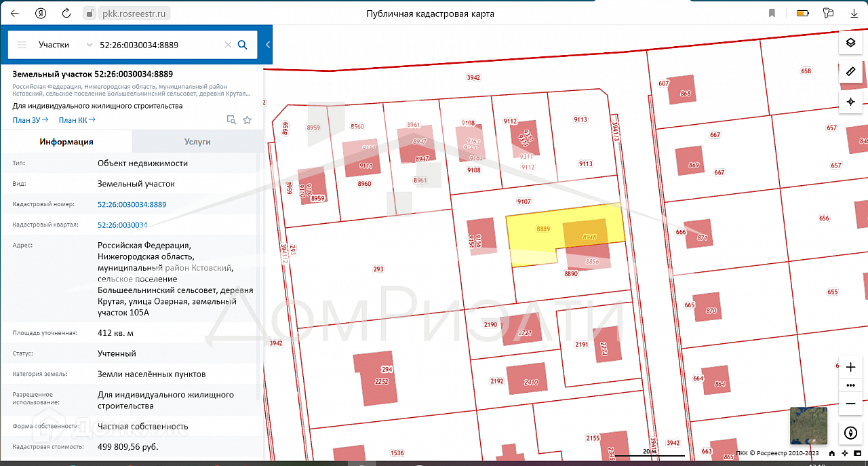Click the battery saver icon in browser toolbar
Image resolution: width=868 pixels, height=466 pixels.
[802, 13]
